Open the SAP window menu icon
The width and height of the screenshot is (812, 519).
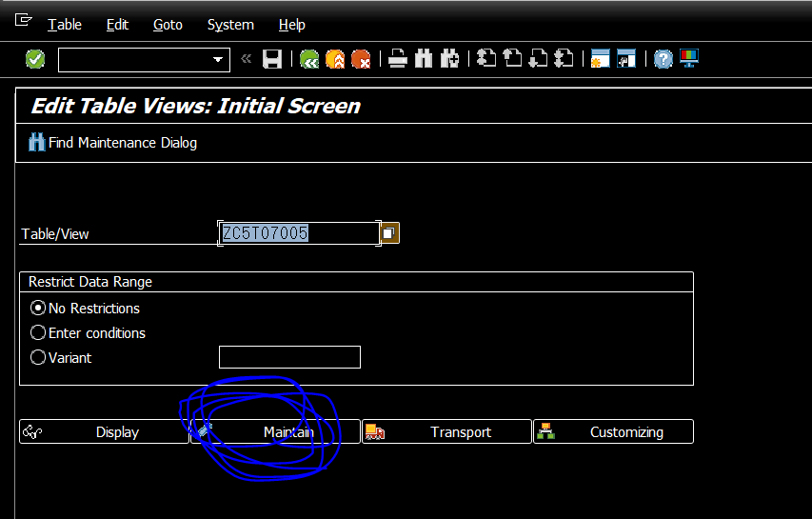click(x=23, y=21)
